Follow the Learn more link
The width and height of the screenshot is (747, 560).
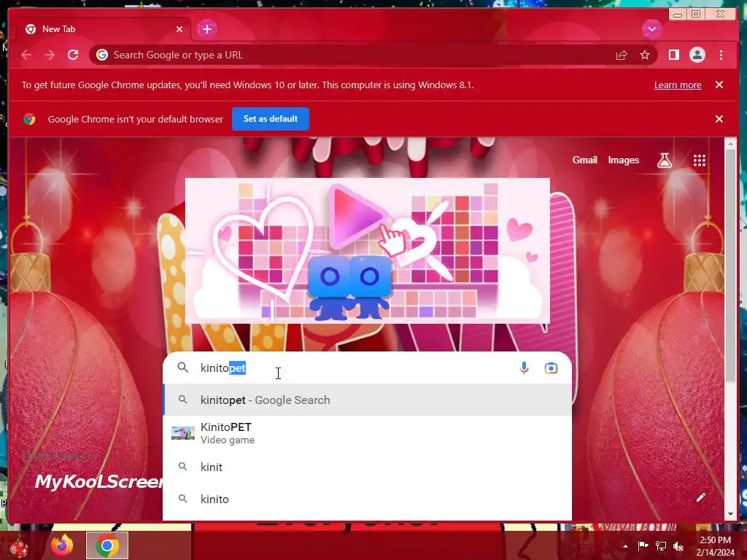click(x=678, y=85)
